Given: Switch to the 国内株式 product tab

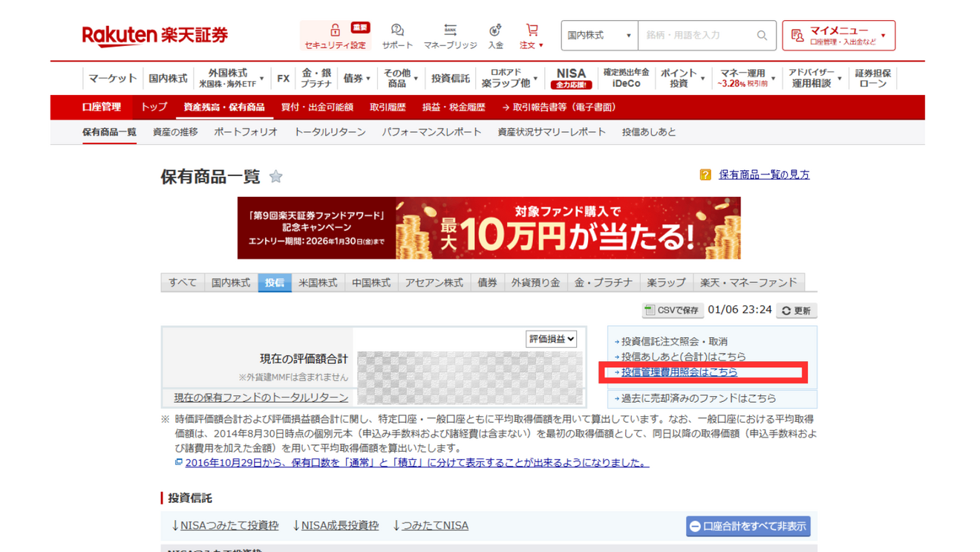Looking at the screenshot, I should click(231, 283).
